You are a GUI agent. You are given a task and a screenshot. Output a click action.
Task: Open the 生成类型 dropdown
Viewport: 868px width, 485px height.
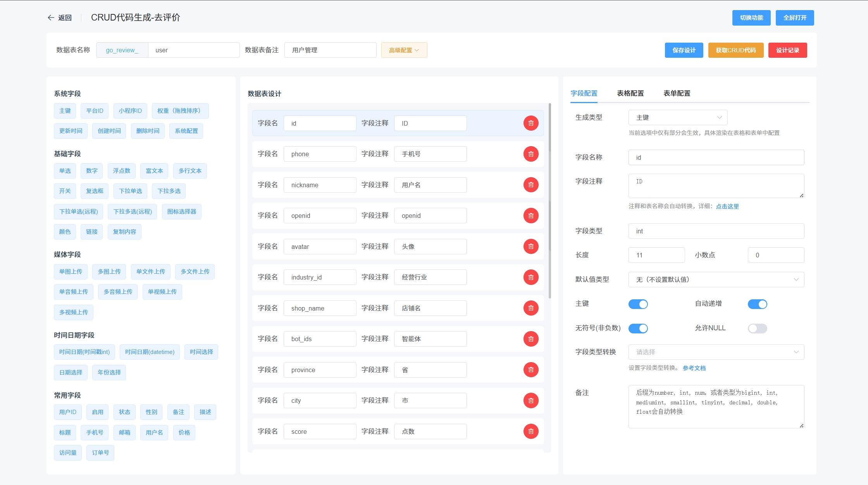tap(677, 117)
